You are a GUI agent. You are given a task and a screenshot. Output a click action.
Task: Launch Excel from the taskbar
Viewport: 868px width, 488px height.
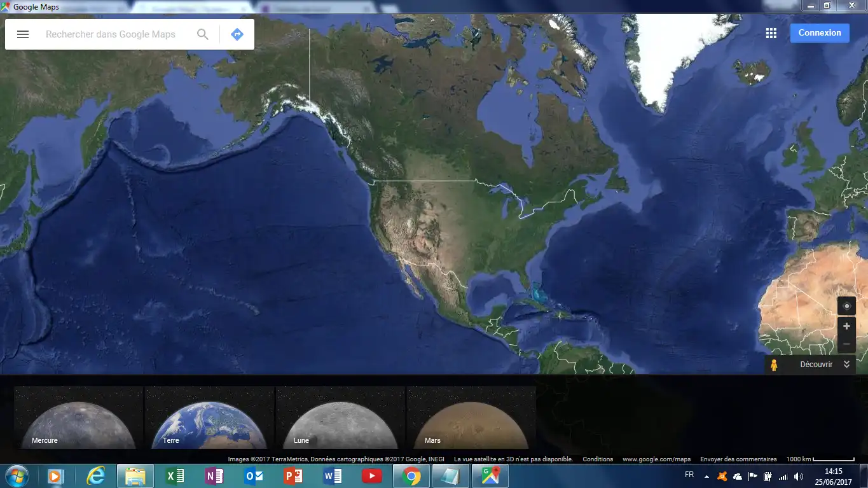pos(174,476)
